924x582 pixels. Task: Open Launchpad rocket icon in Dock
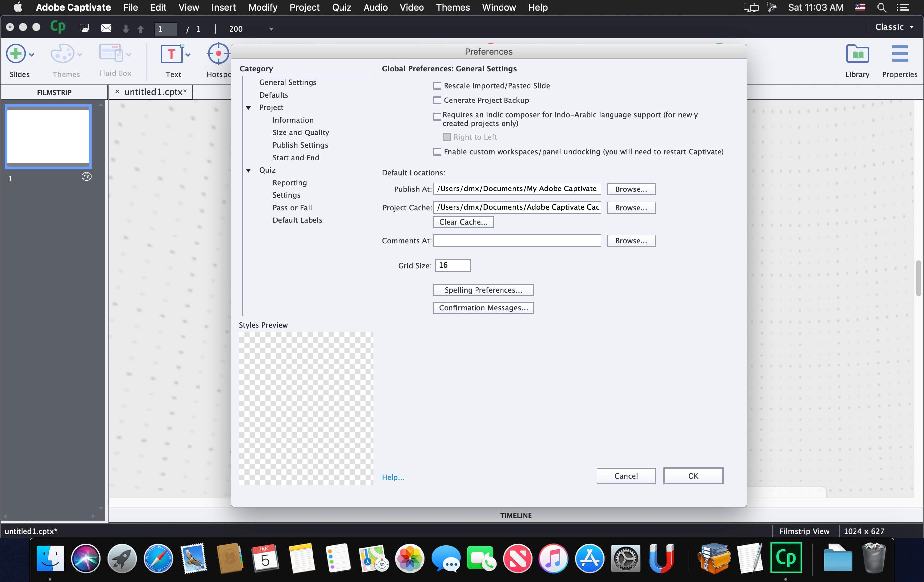122,558
